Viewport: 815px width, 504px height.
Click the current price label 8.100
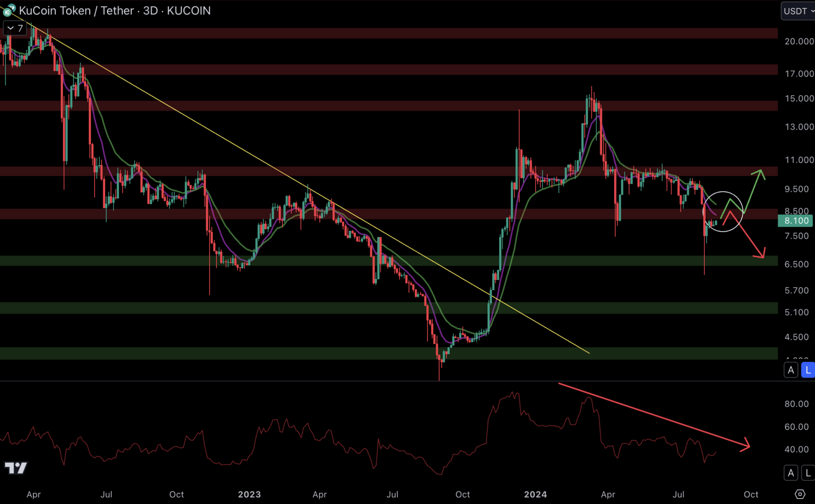795,221
